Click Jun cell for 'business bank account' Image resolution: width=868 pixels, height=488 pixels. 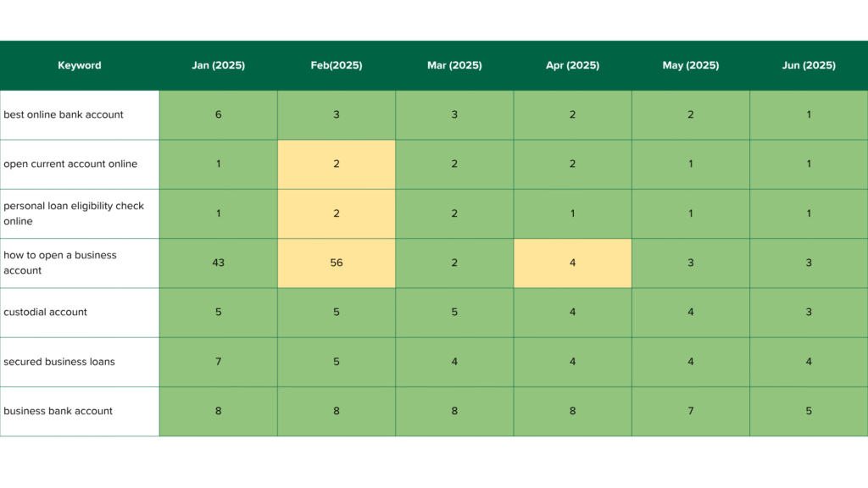pyautogui.click(x=809, y=411)
